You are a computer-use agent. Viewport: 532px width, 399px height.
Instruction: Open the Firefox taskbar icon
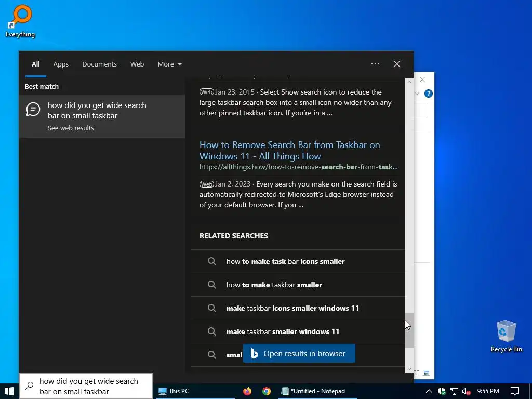coord(247,391)
